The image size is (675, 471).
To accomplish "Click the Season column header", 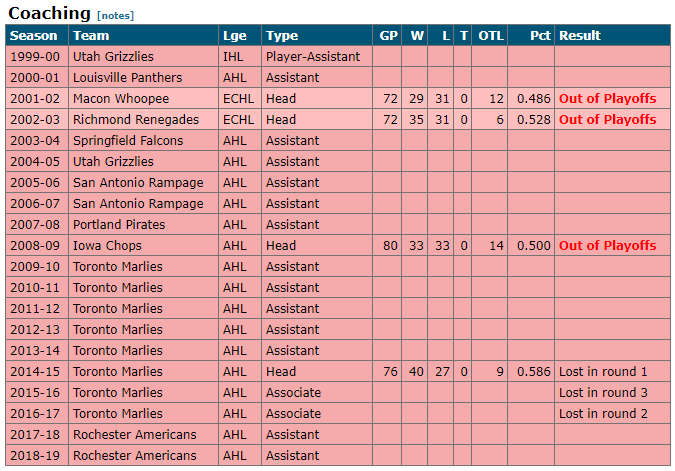I will (34, 35).
